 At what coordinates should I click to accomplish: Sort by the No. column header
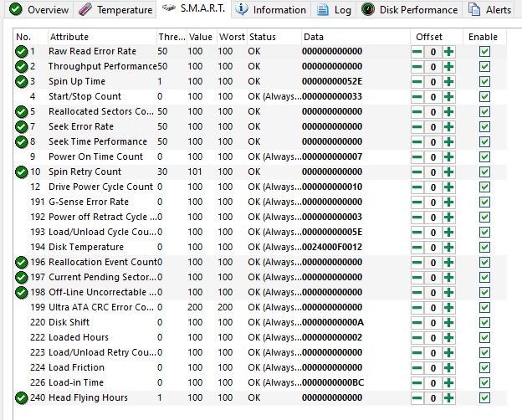tap(31, 37)
